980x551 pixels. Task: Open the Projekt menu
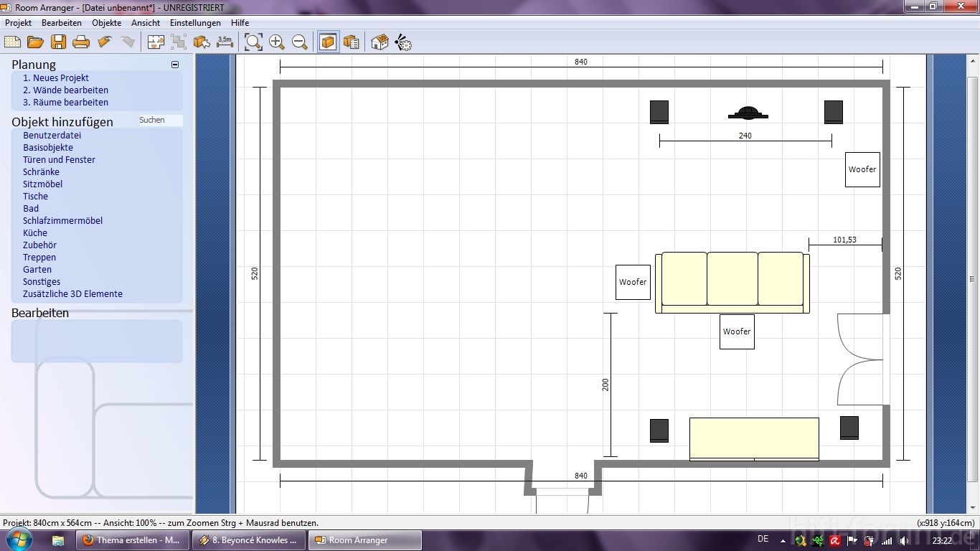pos(19,23)
